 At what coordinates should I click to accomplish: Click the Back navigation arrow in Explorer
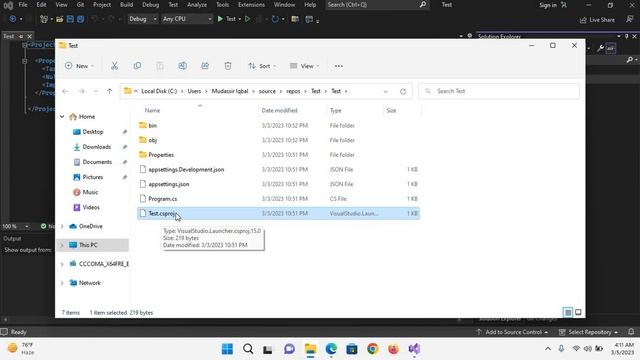(x=65, y=91)
